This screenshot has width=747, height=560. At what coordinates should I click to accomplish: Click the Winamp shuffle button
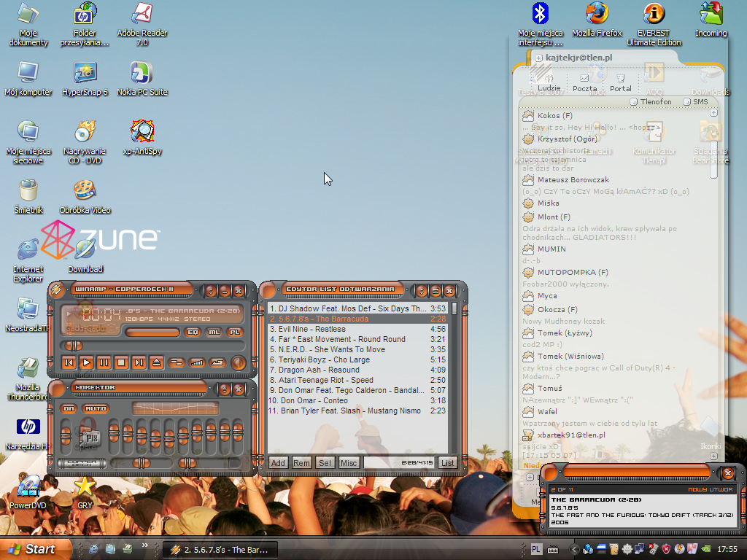pyautogui.click(x=177, y=363)
